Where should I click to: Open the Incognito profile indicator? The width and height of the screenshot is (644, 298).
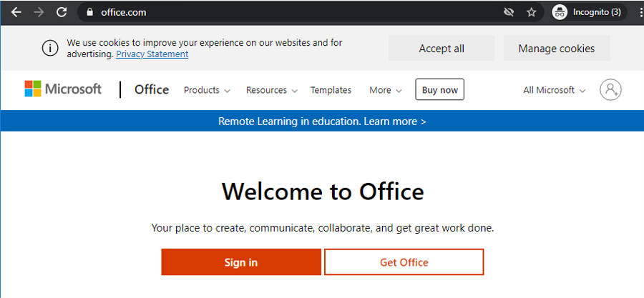coord(590,12)
